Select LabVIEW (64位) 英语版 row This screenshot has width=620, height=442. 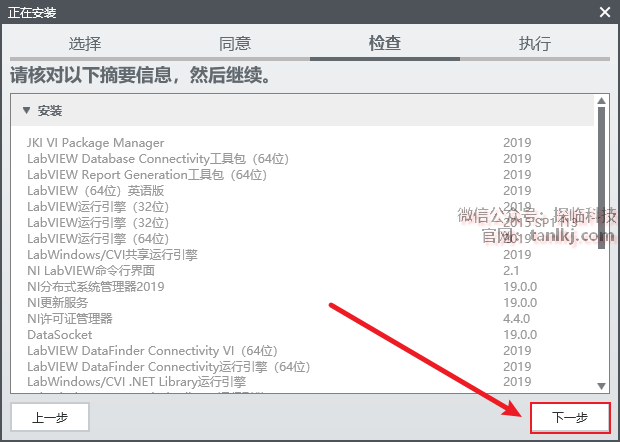pos(302,191)
